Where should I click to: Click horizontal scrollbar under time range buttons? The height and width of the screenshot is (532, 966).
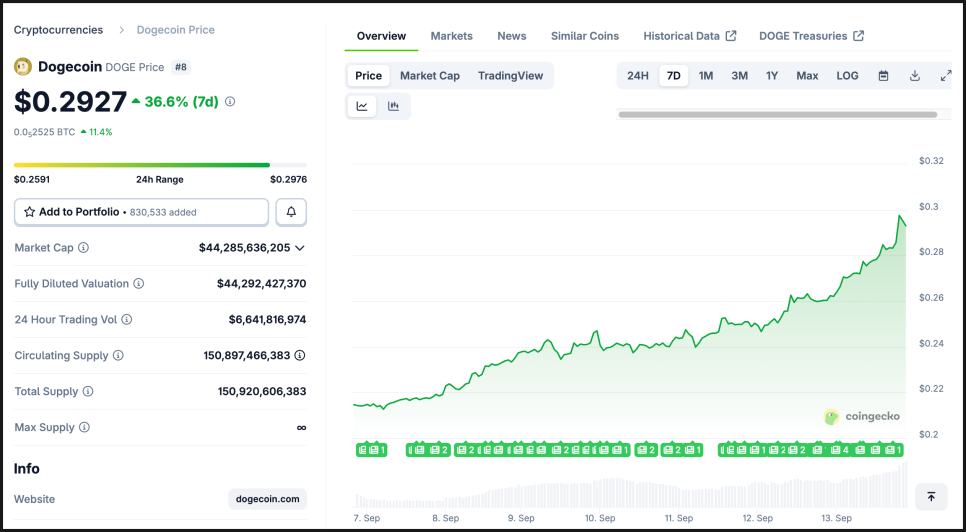tap(777, 115)
